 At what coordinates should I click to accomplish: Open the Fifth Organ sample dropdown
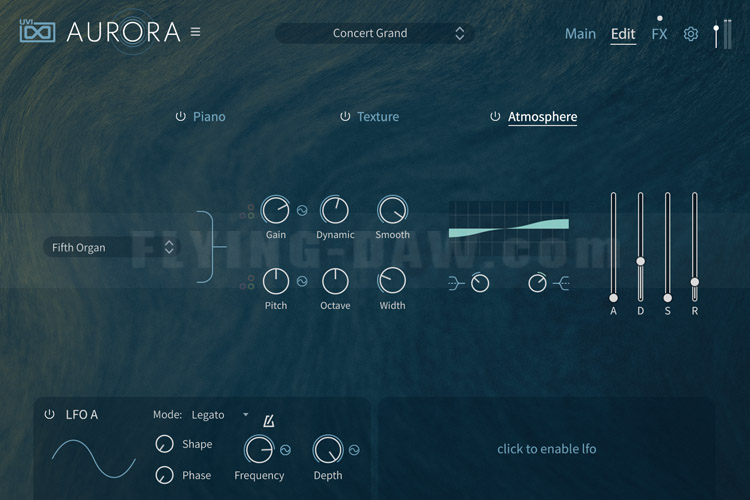[111, 247]
